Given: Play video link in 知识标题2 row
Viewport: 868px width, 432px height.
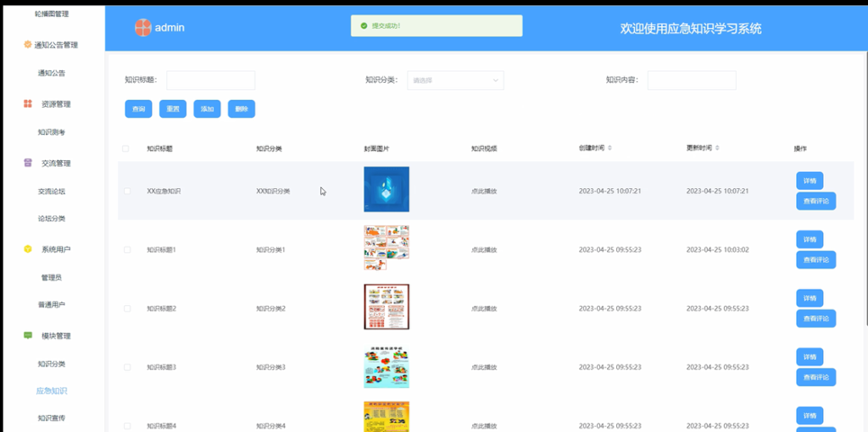Looking at the screenshot, I should tap(484, 308).
